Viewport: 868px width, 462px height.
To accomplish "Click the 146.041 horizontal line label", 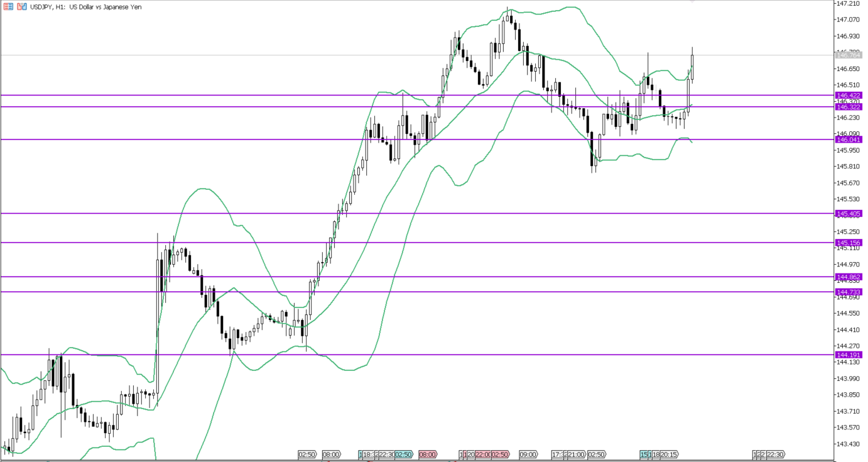I will click(x=848, y=140).
